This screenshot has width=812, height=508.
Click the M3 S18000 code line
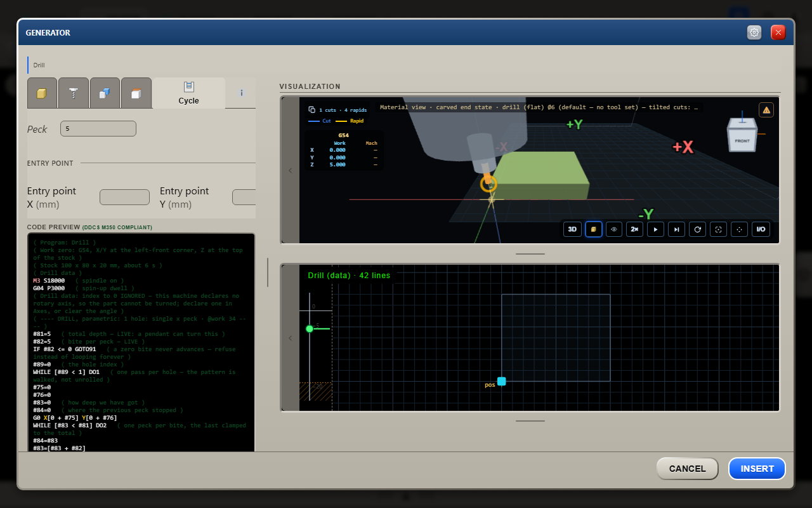tap(49, 280)
